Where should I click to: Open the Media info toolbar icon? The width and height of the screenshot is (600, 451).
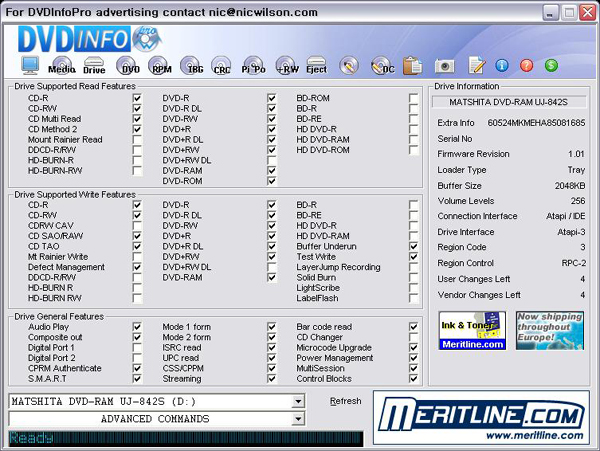[62, 65]
